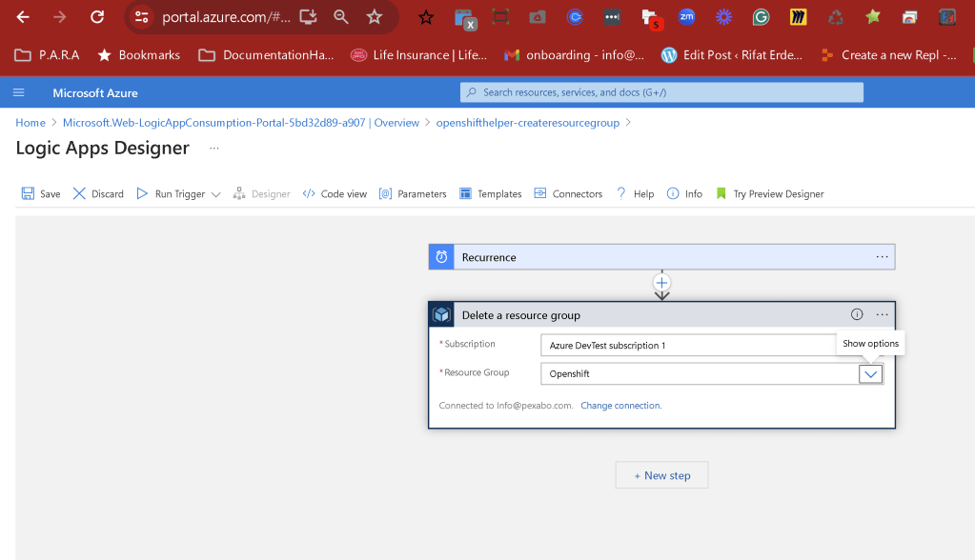Open P.A.R.A bookmarks folder
This screenshot has height=560, width=975.
tap(48, 55)
